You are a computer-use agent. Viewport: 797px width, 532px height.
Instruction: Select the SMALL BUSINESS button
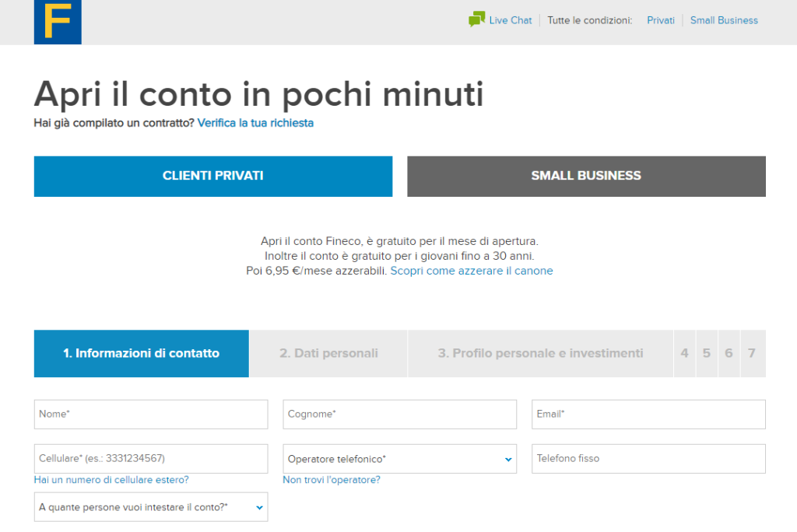(586, 176)
